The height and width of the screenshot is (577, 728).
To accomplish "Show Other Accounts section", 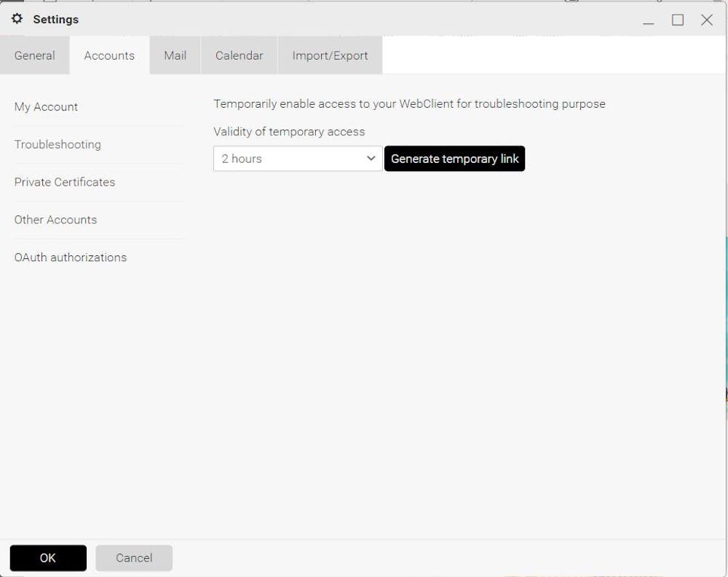I will tap(56, 220).
